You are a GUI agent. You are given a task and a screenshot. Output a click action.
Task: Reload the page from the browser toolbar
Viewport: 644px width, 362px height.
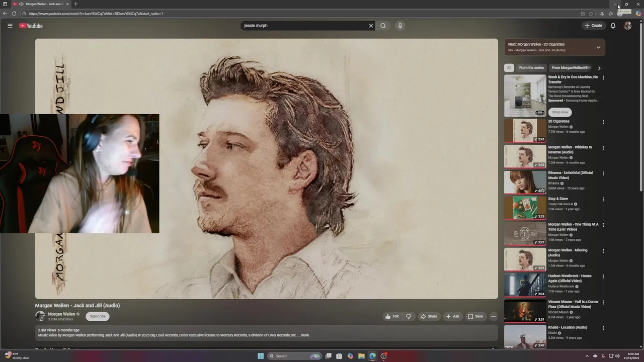click(x=14, y=14)
